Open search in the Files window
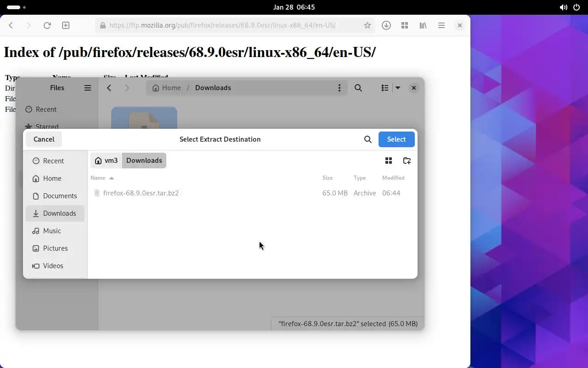Image resolution: width=588 pixels, height=368 pixels. click(x=358, y=88)
